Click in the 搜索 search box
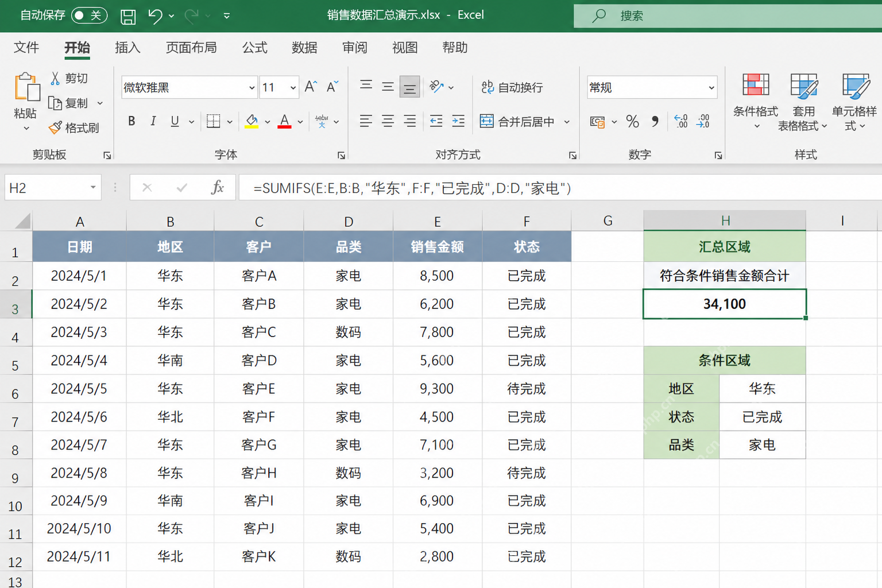The height and width of the screenshot is (588, 882). [728, 16]
